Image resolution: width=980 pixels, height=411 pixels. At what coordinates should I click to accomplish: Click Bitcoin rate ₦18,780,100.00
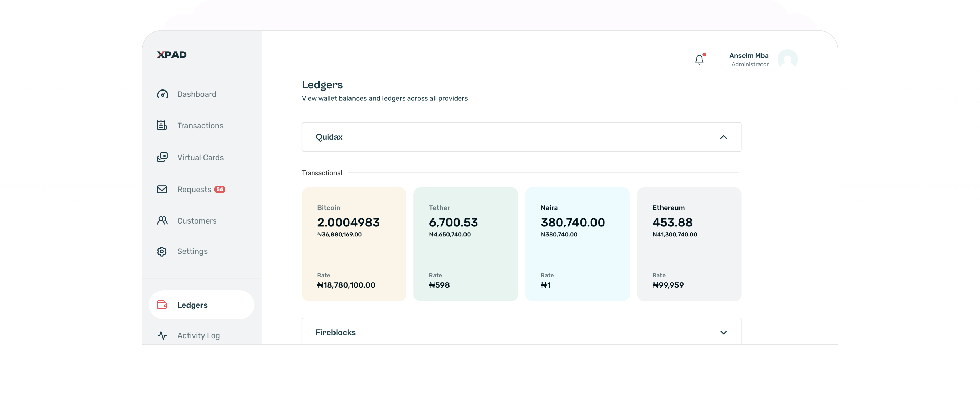pyautogui.click(x=346, y=285)
